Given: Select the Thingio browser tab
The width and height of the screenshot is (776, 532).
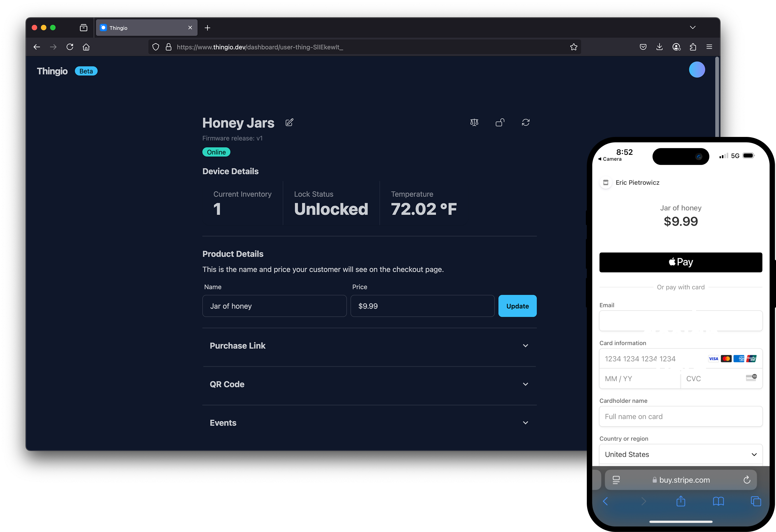Looking at the screenshot, I should point(147,28).
